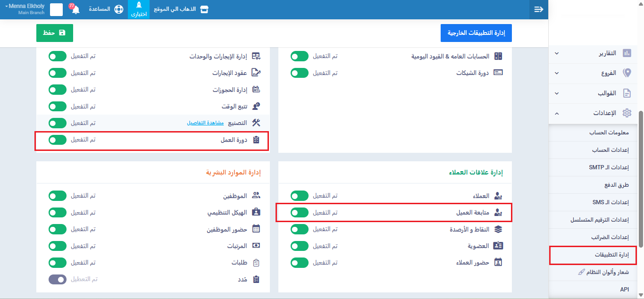Disable the متابعة العميل toggle
Viewport: 644px width, 299px height.
(299, 213)
